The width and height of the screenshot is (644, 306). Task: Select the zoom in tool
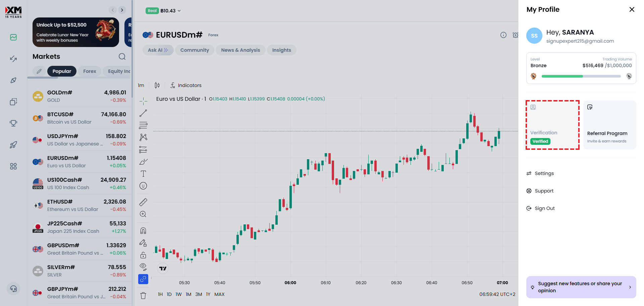pos(143,214)
